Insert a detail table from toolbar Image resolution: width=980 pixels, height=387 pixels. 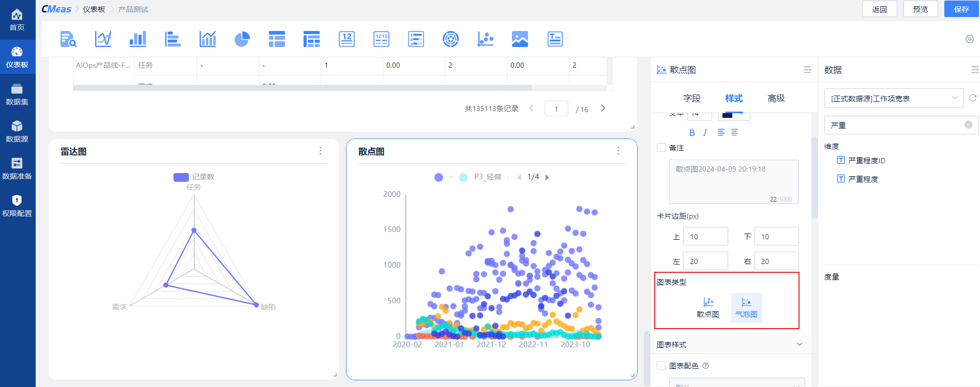(277, 39)
